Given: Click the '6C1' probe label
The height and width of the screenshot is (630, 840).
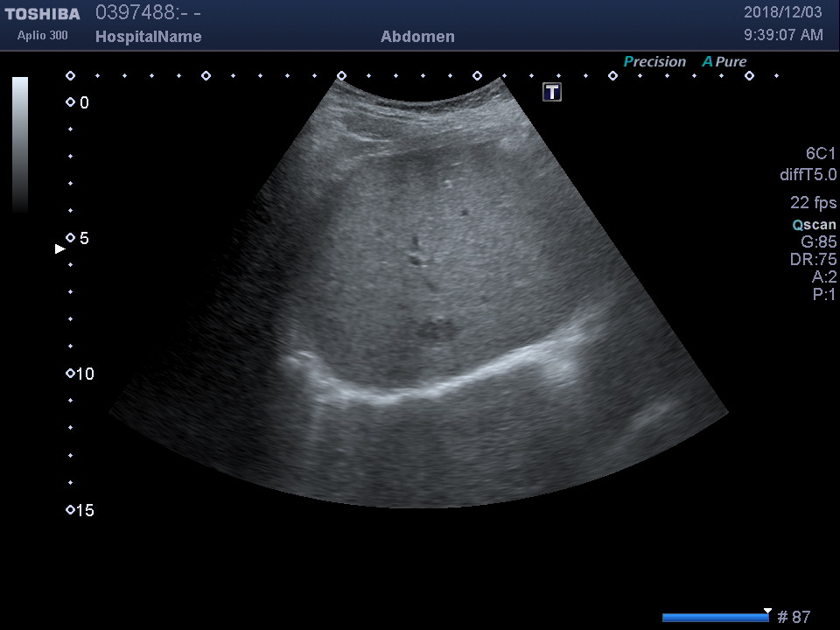Looking at the screenshot, I should tap(821, 154).
